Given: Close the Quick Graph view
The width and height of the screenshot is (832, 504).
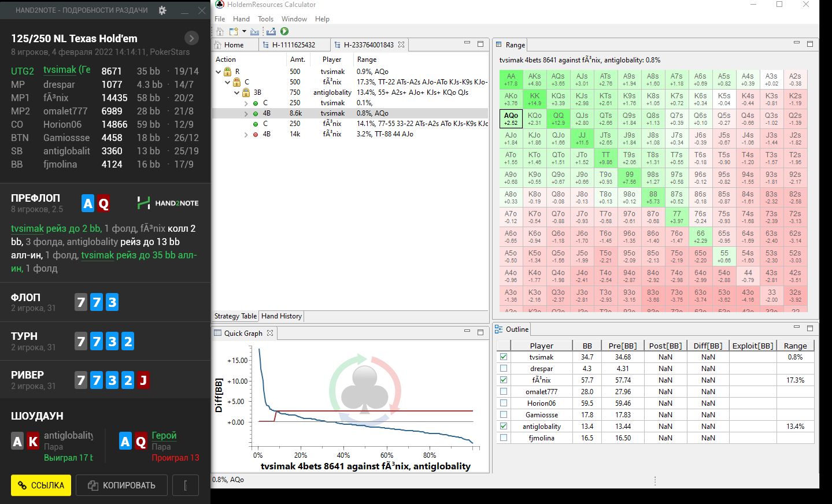Looking at the screenshot, I should pyautogui.click(x=270, y=333).
